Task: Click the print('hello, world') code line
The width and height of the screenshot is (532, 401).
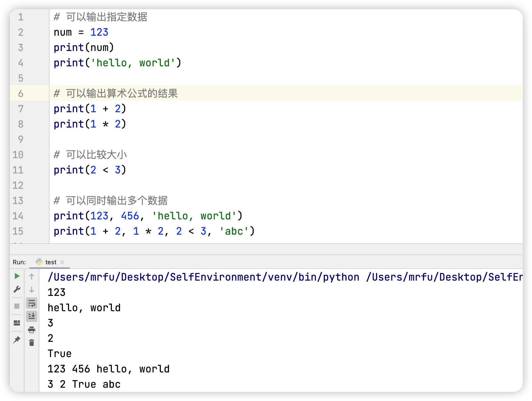Action: click(117, 63)
